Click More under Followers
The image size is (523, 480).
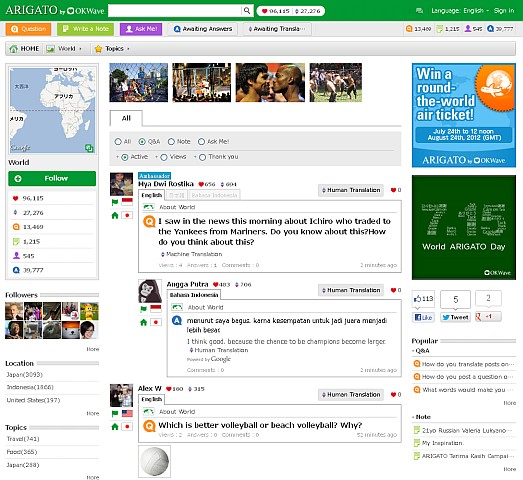tap(93, 349)
